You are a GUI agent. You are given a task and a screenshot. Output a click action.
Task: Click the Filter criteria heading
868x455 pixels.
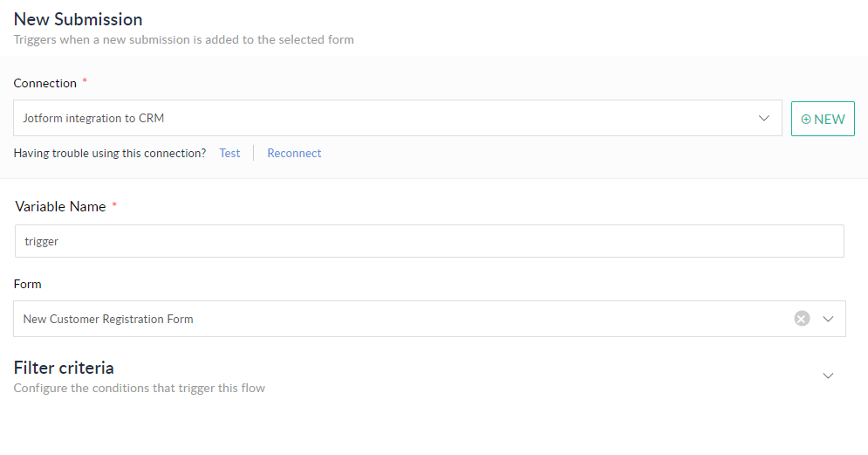coord(64,368)
